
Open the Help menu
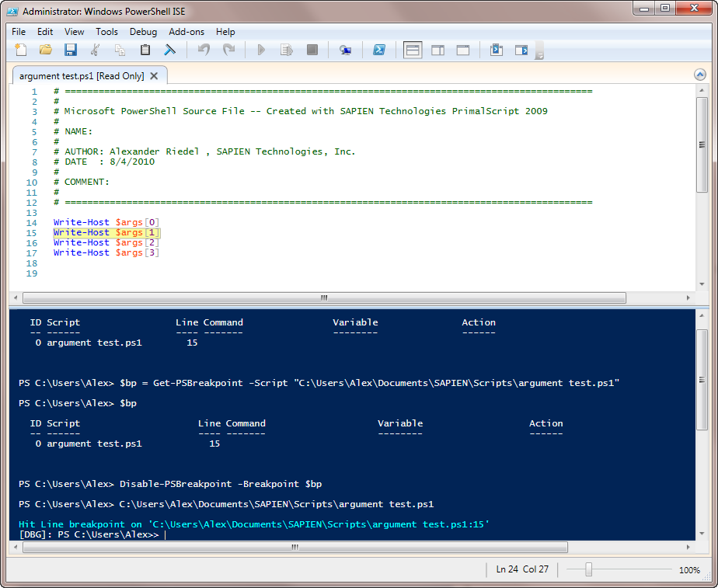coord(225,32)
